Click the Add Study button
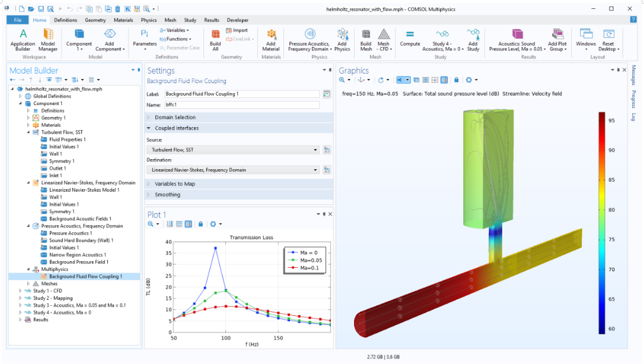Image resolution: width=644 pixels, height=364 pixels. (473, 39)
